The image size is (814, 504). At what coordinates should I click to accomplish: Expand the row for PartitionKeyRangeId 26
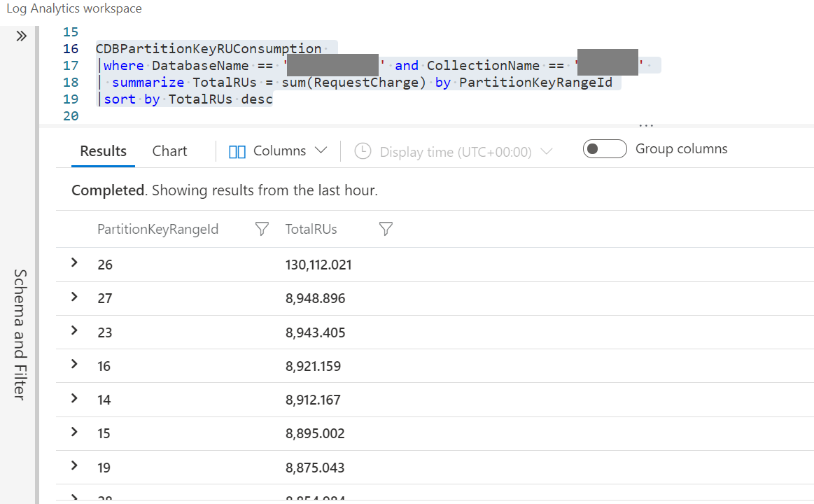pyautogui.click(x=73, y=264)
